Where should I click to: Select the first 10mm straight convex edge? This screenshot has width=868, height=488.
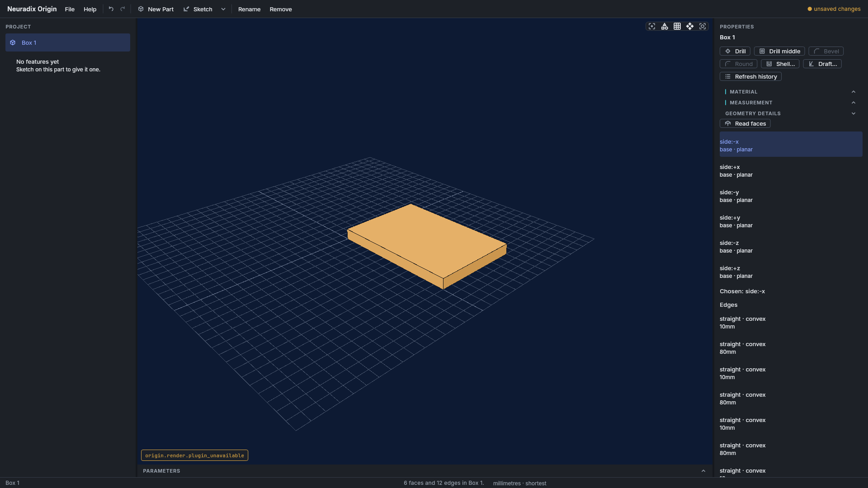791,323
